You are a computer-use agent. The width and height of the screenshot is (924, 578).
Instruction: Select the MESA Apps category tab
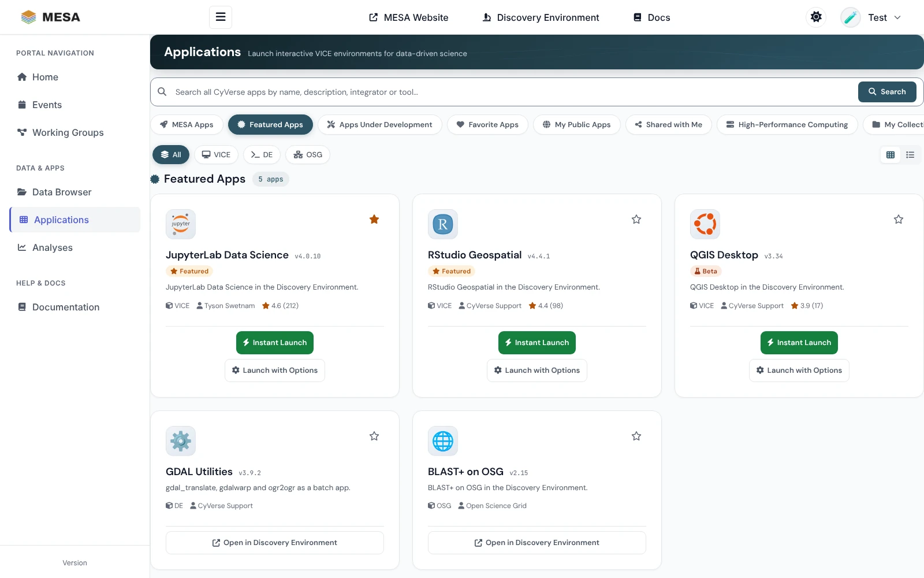(187, 125)
